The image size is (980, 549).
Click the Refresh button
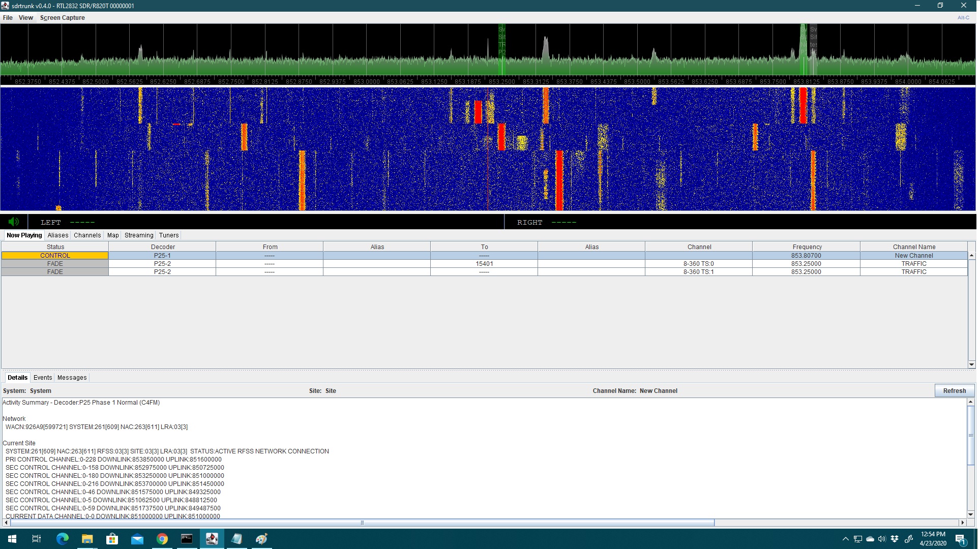[x=954, y=390]
